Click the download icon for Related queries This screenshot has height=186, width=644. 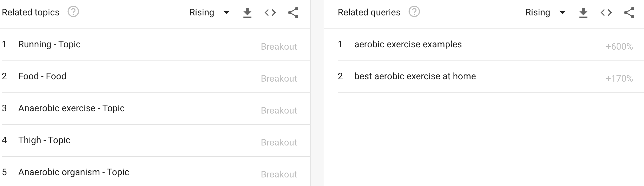click(583, 12)
